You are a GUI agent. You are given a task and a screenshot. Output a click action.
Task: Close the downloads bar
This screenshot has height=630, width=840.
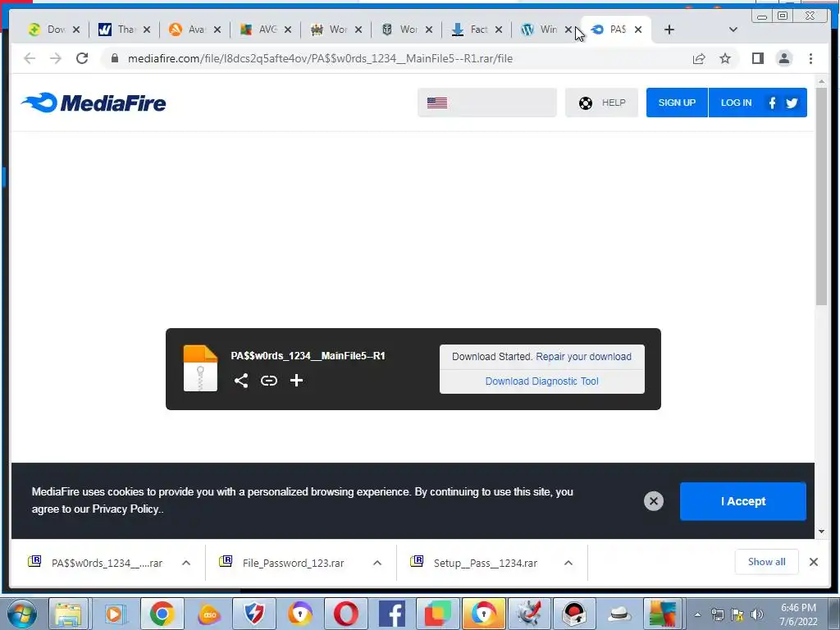(813, 562)
